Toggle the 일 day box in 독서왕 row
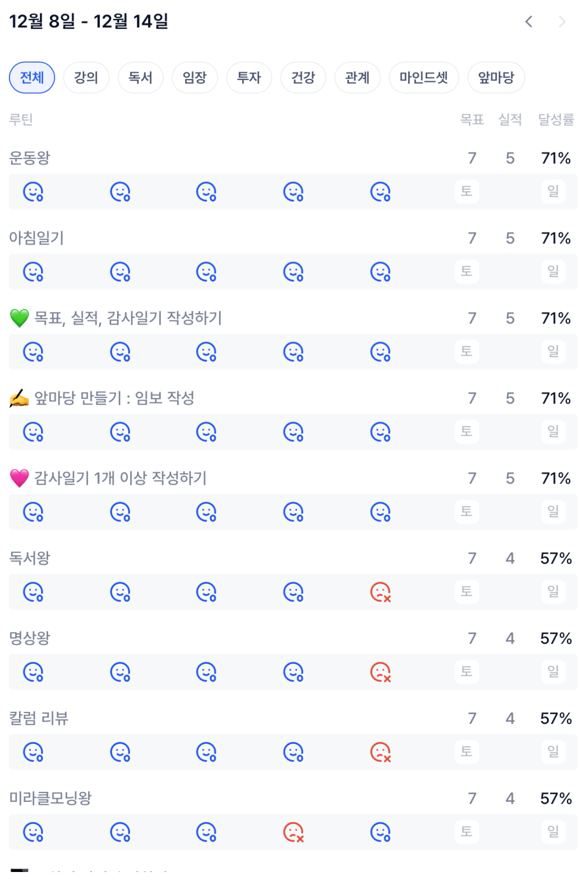 click(x=553, y=592)
